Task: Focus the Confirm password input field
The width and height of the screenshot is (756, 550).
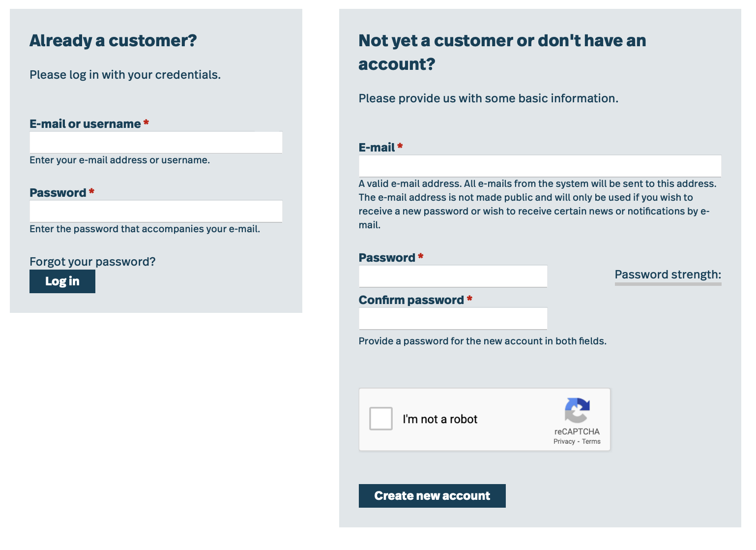Action: pyautogui.click(x=453, y=318)
